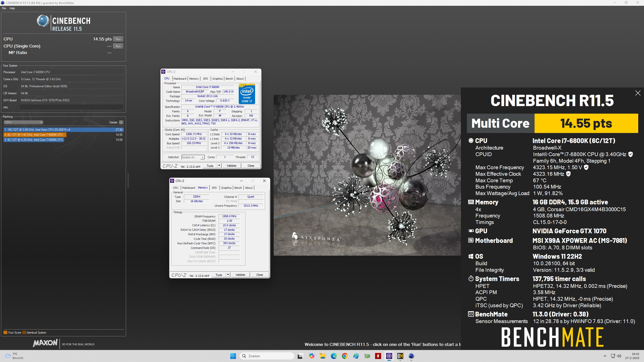
Task: Minimize the bottom CPU-Z Memory window
Action: [x=242, y=181]
